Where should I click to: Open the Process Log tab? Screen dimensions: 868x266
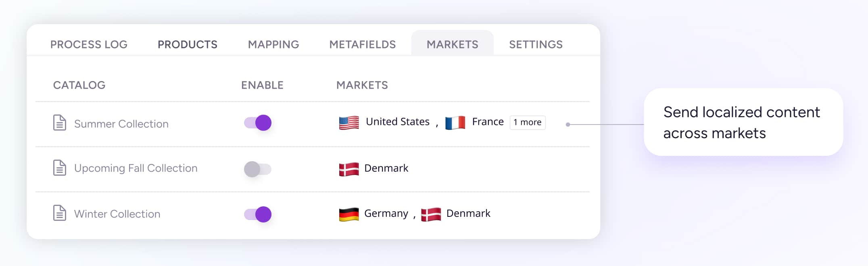(x=89, y=44)
